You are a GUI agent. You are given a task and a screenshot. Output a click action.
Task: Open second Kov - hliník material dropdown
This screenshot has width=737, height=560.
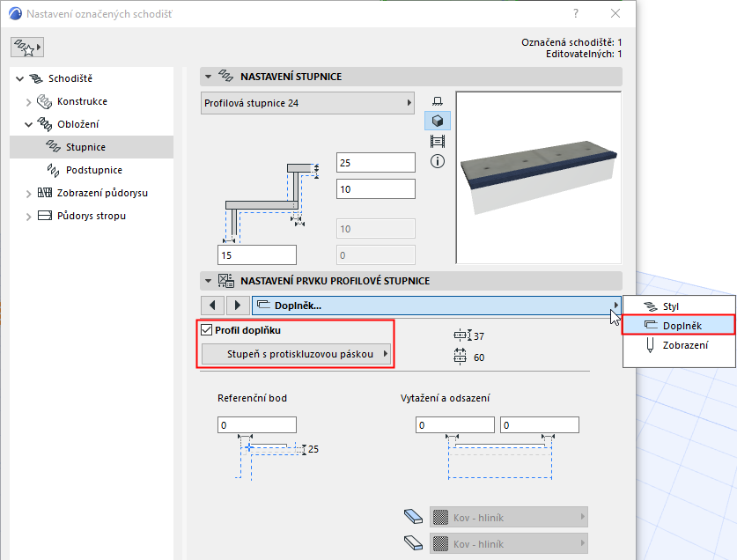(509, 543)
